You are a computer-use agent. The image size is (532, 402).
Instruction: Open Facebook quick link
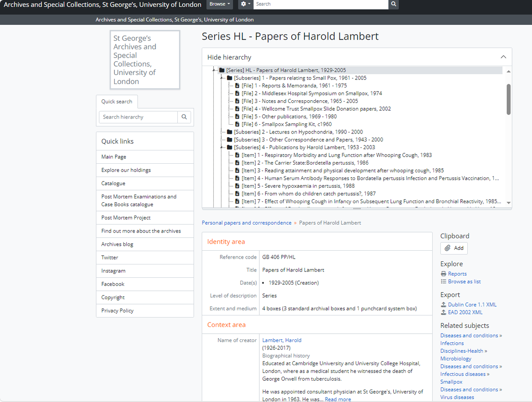145,284
